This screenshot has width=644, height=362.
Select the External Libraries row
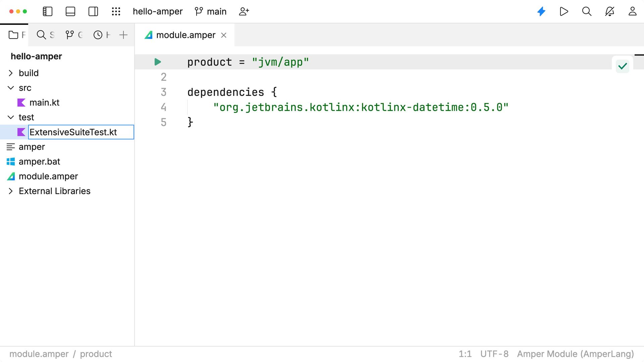pyautogui.click(x=67, y=191)
